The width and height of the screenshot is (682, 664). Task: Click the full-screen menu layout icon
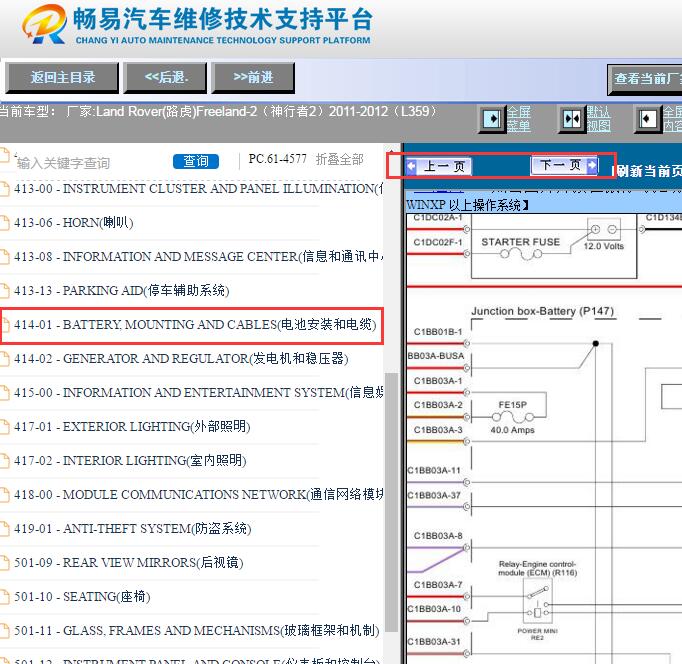point(492,118)
